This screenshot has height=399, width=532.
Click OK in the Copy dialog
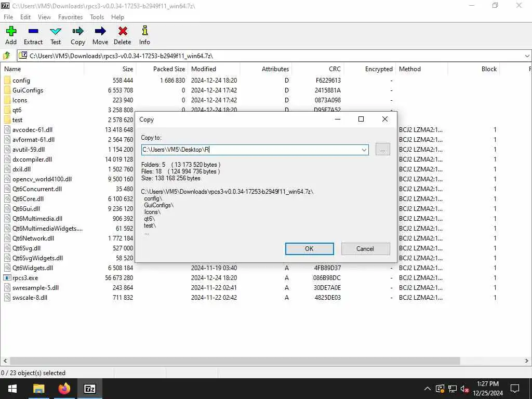point(310,249)
